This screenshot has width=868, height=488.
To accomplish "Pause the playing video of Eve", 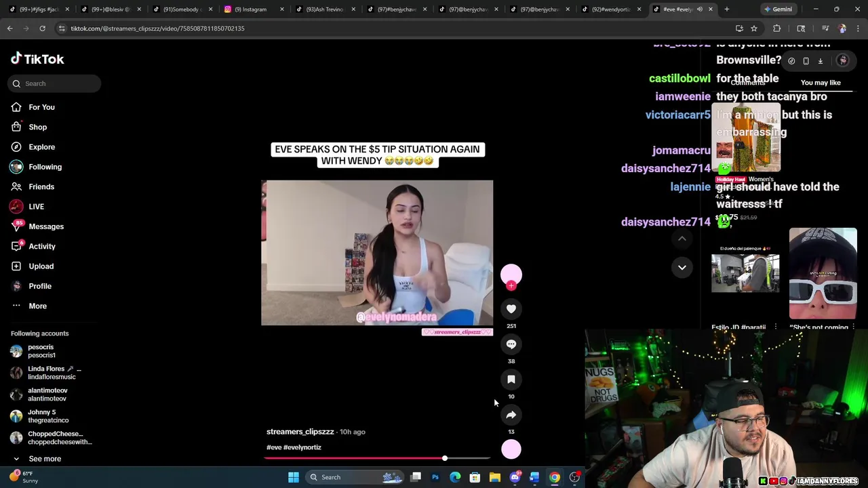I will 377,253.
